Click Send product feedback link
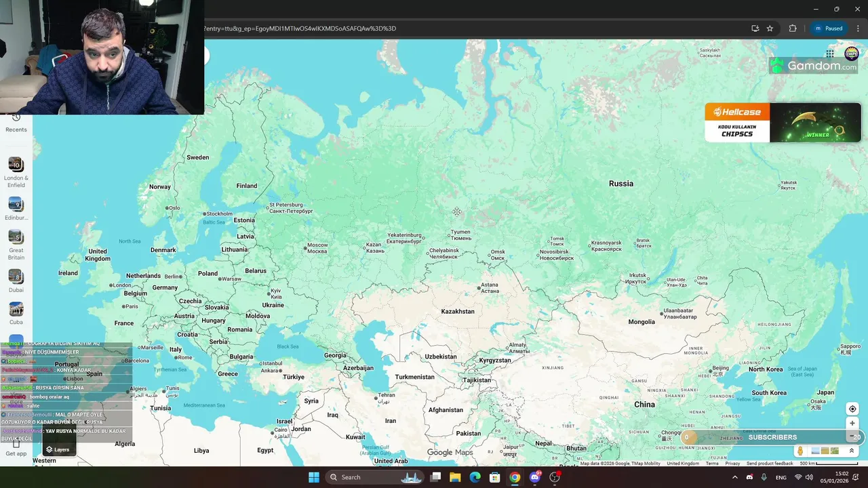 770,464
